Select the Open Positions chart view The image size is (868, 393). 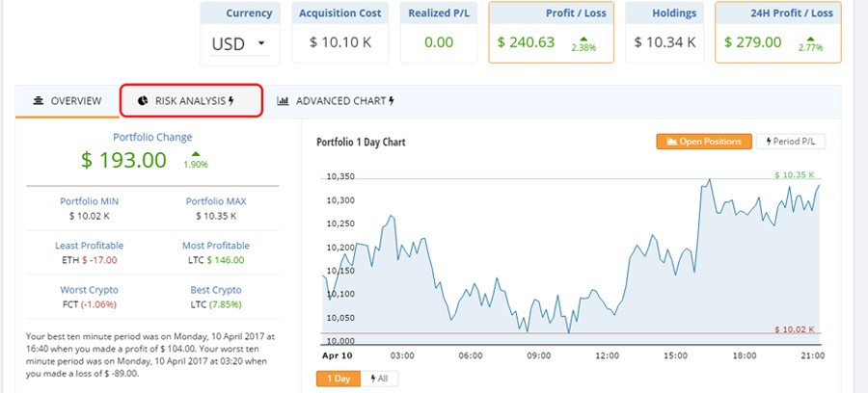click(703, 142)
